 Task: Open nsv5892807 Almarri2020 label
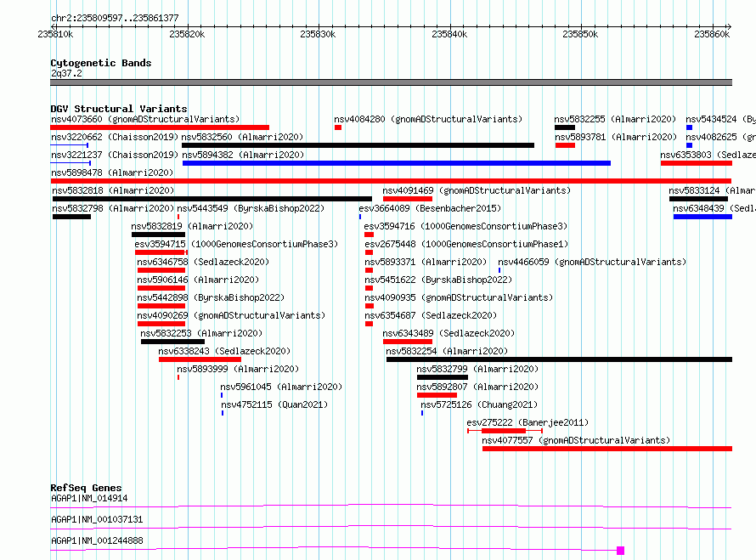click(477, 387)
